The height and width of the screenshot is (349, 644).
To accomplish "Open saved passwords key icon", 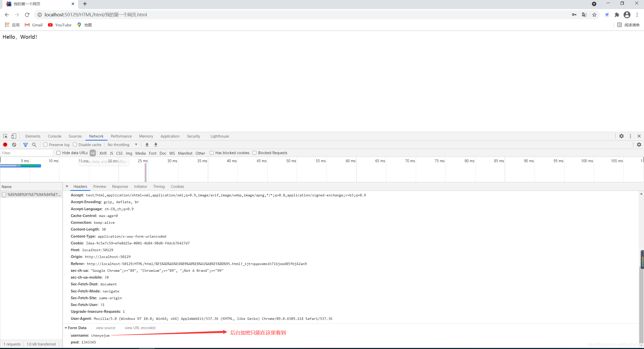I will click(x=574, y=15).
